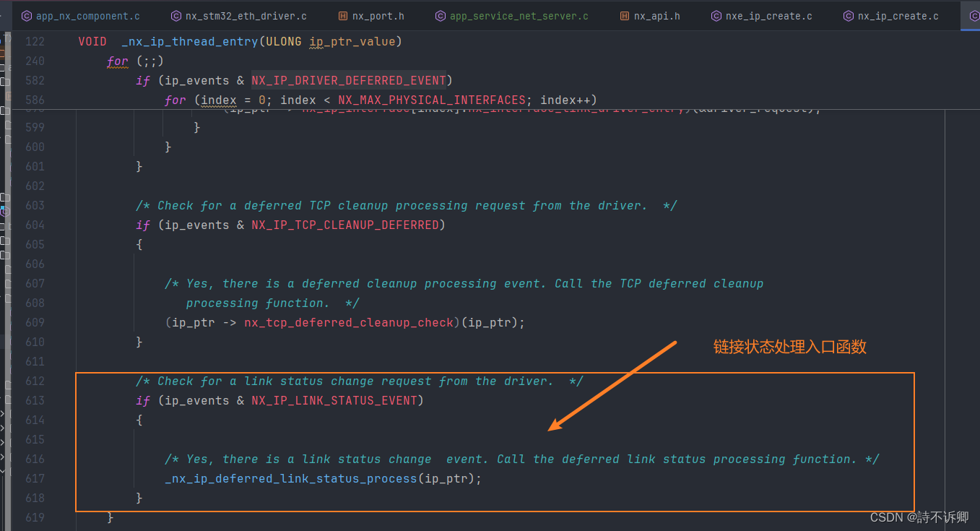The image size is (980, 531).
Task: Place cursor in deferred TCP cleanup comment
Action: point(407,206)
